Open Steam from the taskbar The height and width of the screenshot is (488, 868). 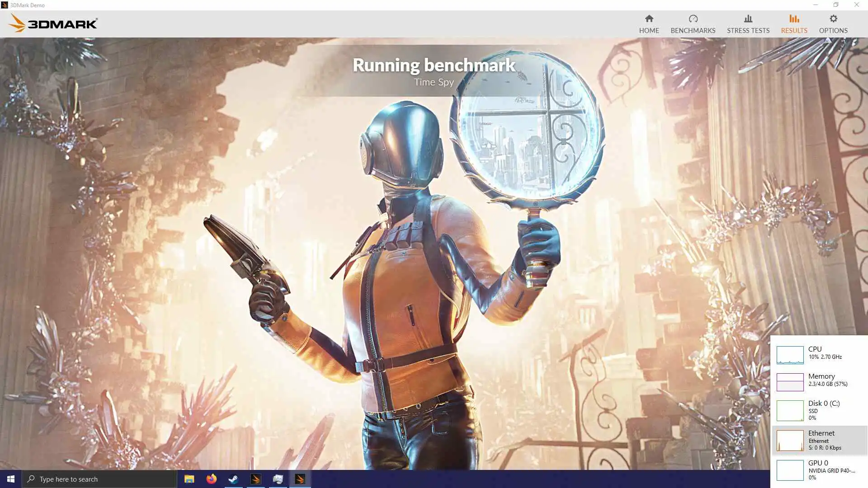[x=233, y=479]
